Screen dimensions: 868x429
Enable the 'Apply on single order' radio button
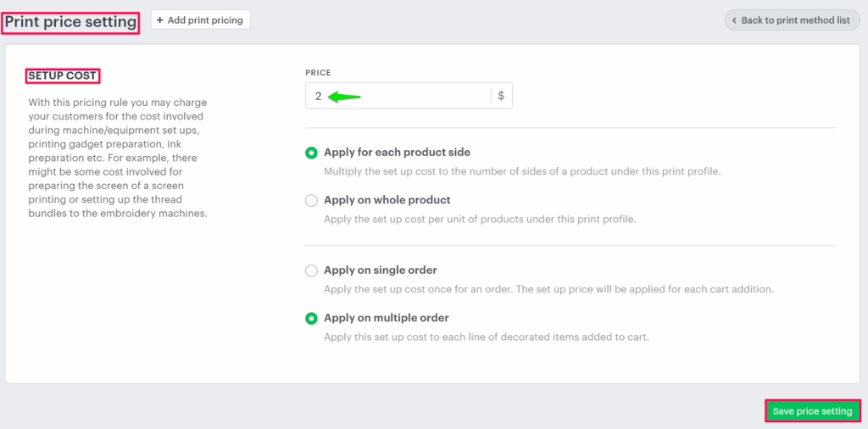[x=311, y=271]
